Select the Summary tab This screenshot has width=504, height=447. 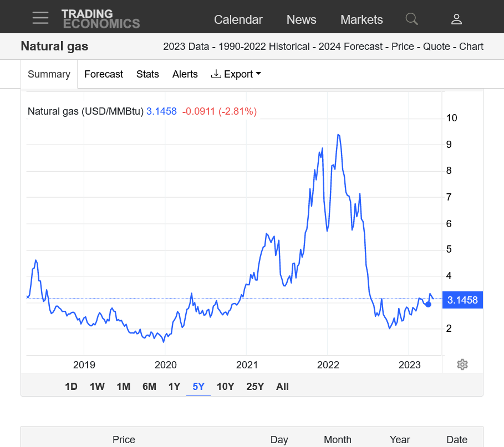(49, 74)
